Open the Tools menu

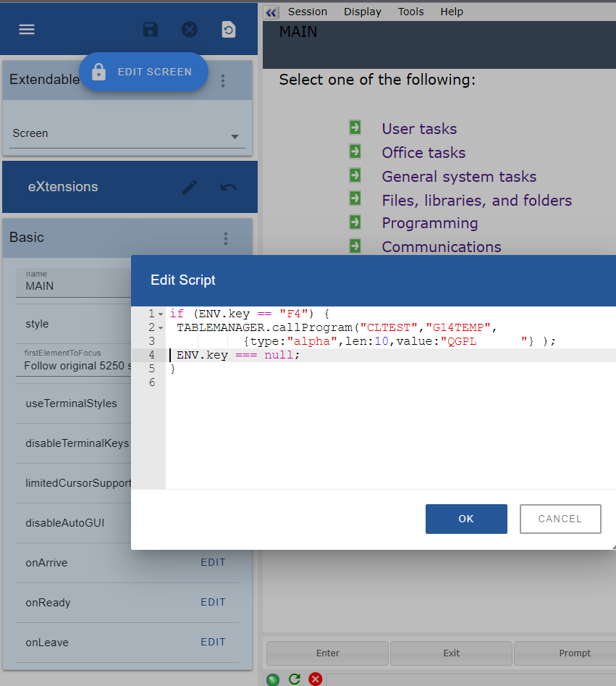[x=410, y=12]
